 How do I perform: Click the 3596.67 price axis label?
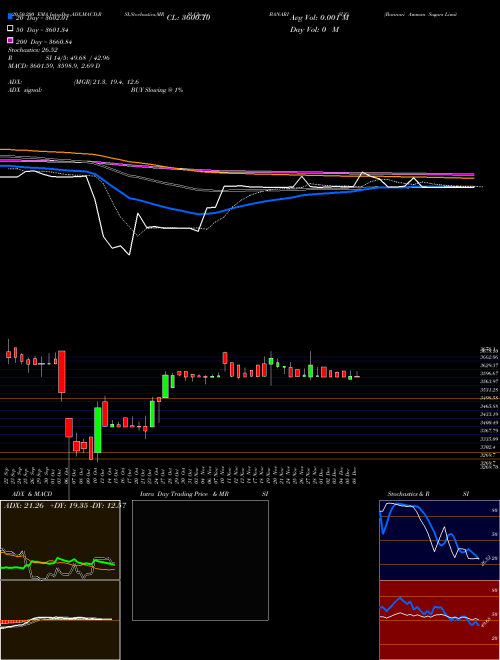489,373
